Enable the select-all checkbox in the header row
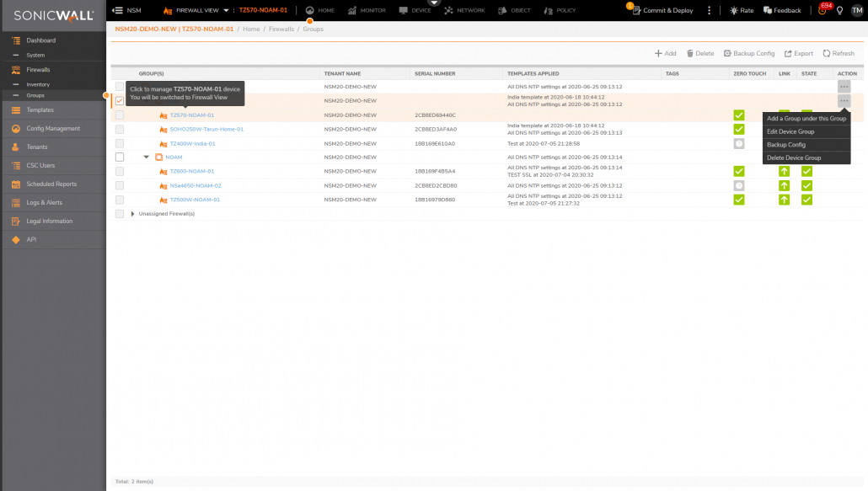868x491 pixels. point(119,73)
